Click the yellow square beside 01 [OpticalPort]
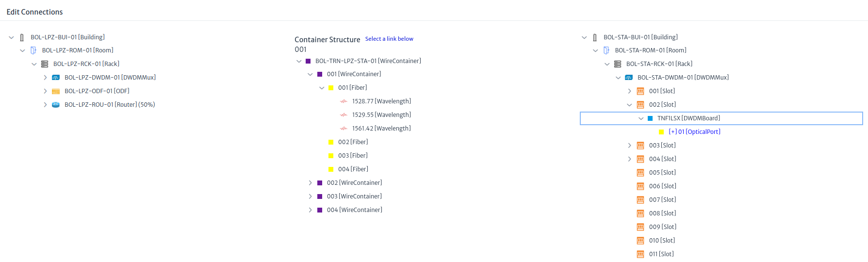The width and height of the screenshot is (868, 262). coord(661,132)
